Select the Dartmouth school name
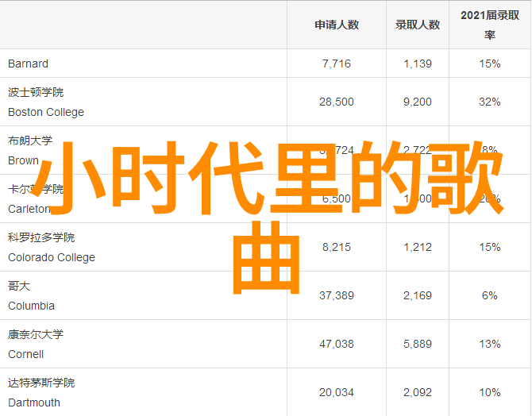This screenshot has height=416, width=532. [x=34, y=403]
